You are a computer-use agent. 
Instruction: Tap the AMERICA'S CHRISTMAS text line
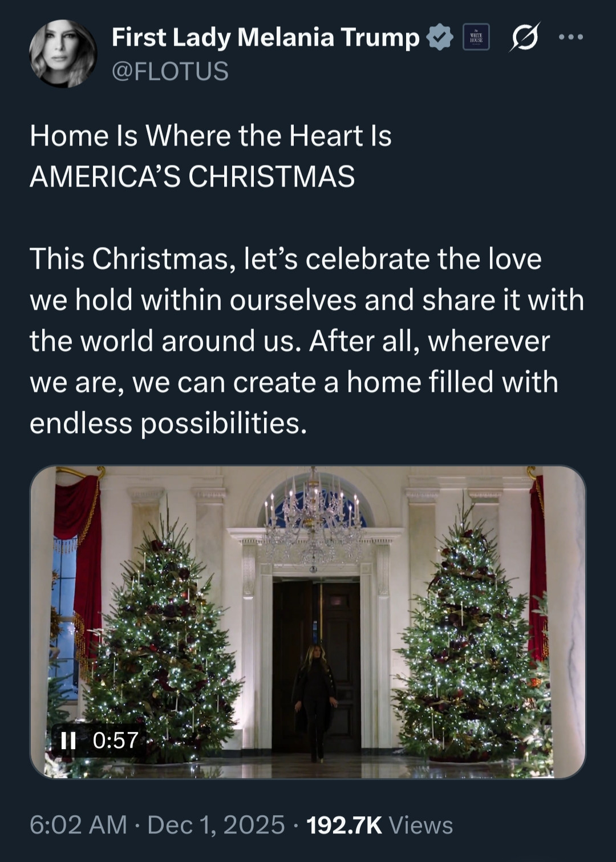(192, 177)
